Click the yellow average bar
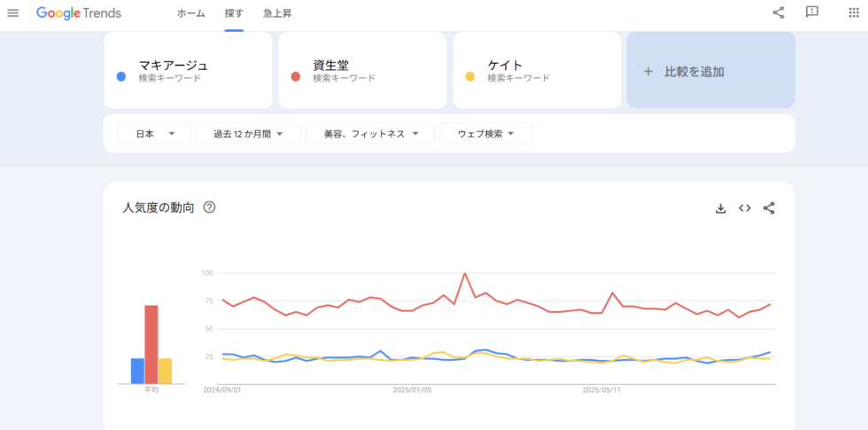 click(165, 371)
